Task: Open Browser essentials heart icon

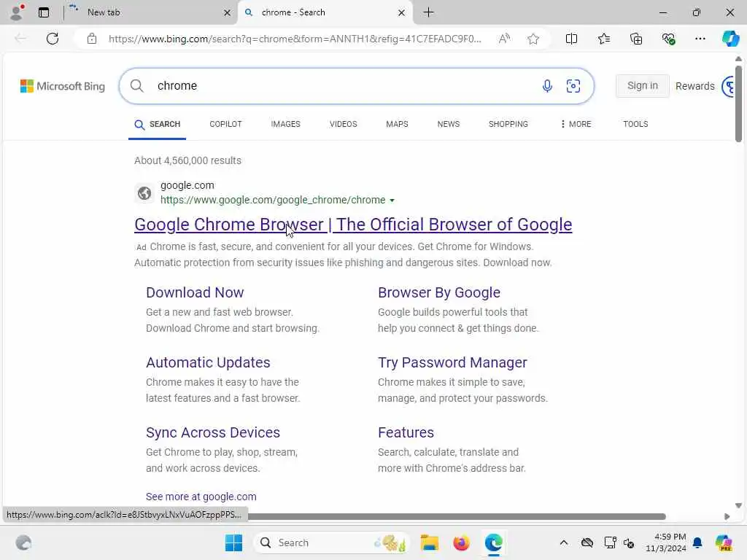Action: (x=668, y=39)
